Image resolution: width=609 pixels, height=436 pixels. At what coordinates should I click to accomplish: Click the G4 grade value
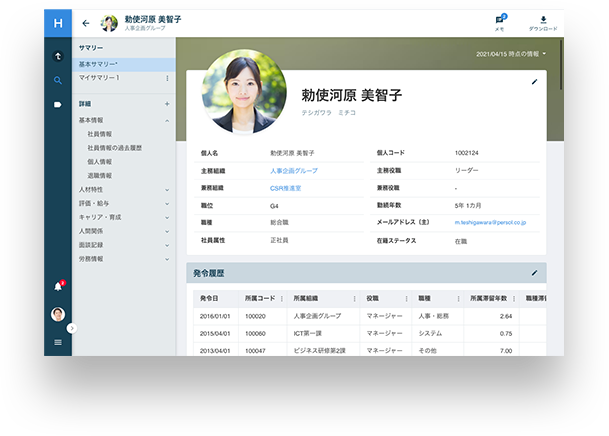pyautogui.click(x=274, y=206)
